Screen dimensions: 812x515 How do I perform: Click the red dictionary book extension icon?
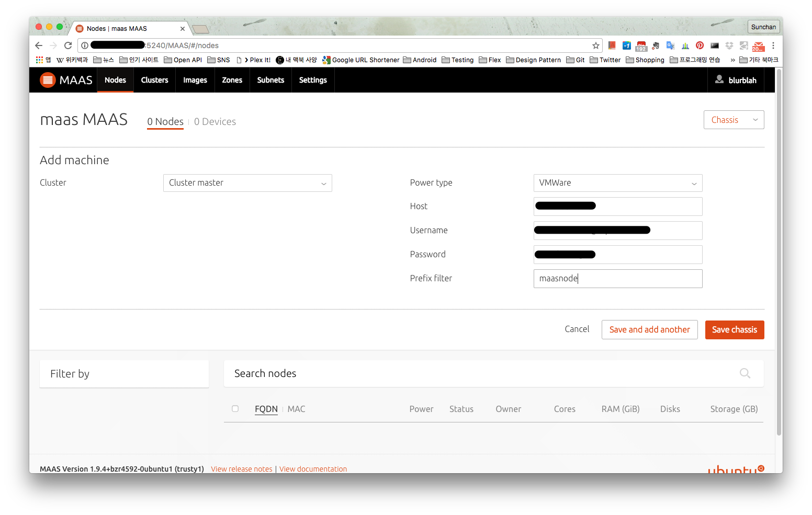(x=612, y=45)
